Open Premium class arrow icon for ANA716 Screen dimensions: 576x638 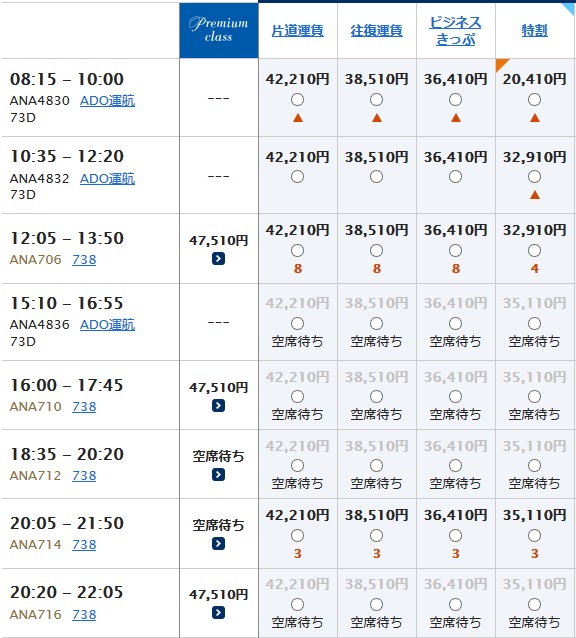[x=218, y=613]
